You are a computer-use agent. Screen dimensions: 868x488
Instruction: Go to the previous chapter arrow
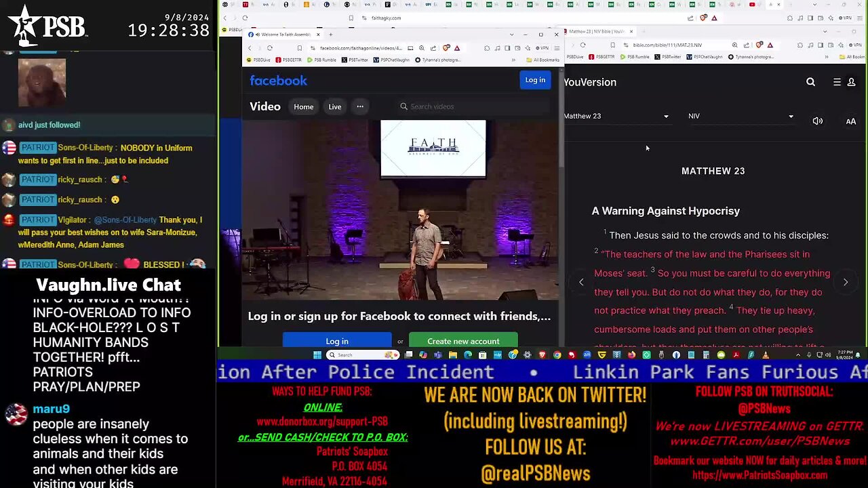click(581, 282)
